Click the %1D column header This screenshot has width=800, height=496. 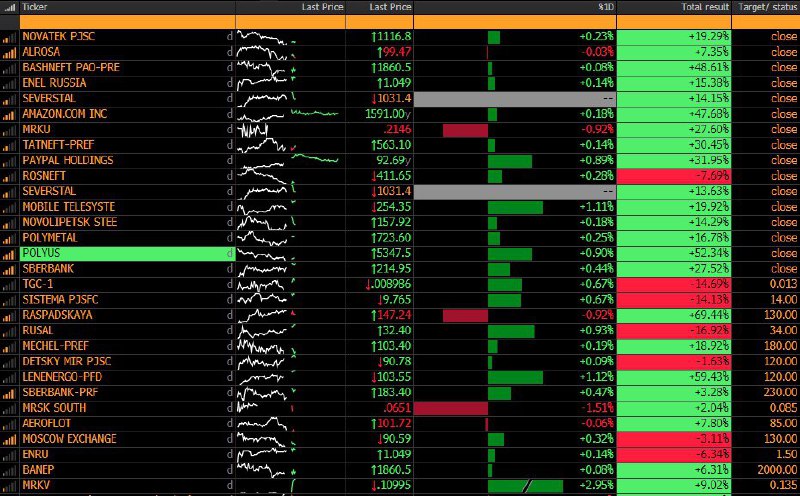(606, 7)
